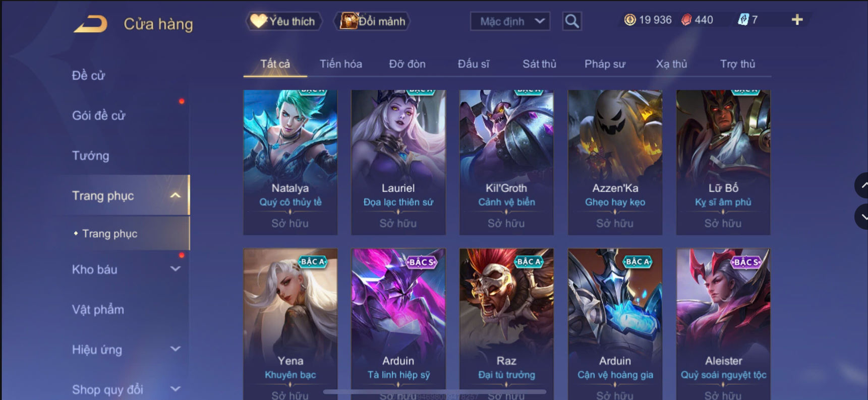Tap the gold coin balance icon
The image size is (868, 400).
(629, 20)
